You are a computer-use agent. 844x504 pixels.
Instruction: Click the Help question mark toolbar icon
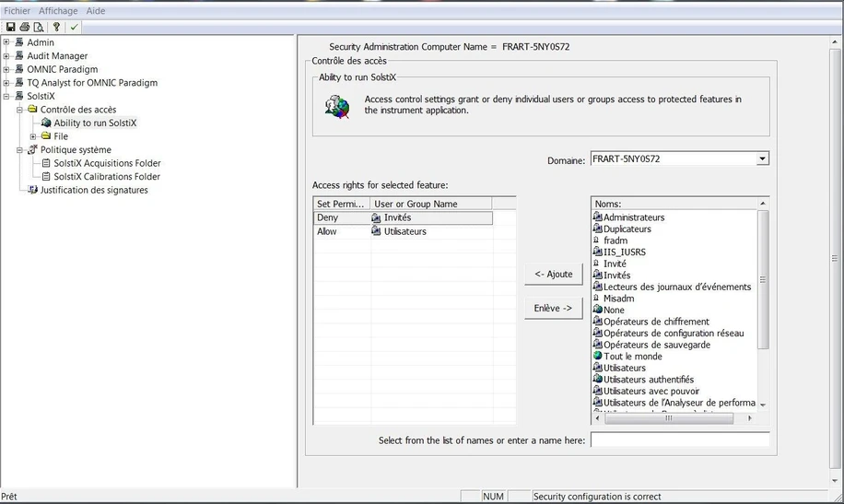pos(56,27)
